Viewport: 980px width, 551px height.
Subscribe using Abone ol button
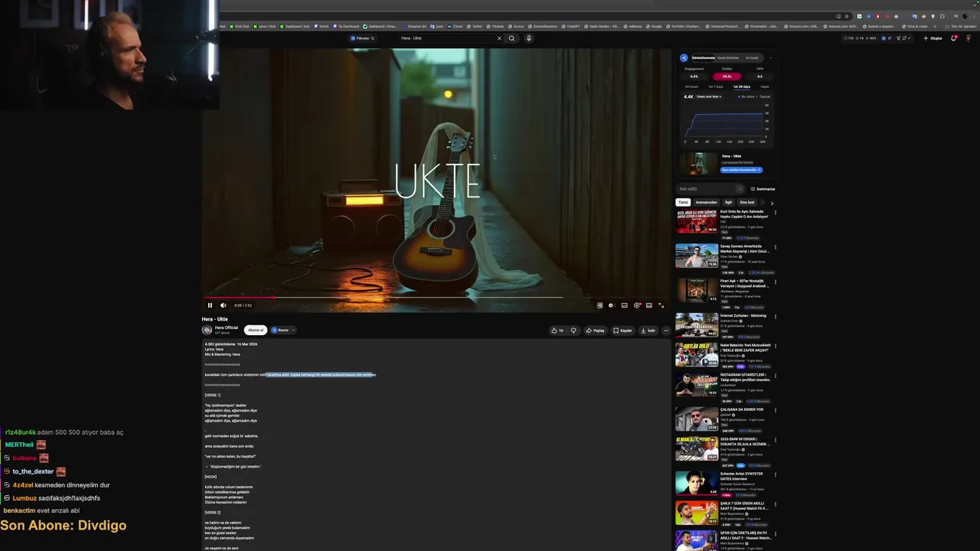(256, 330)
